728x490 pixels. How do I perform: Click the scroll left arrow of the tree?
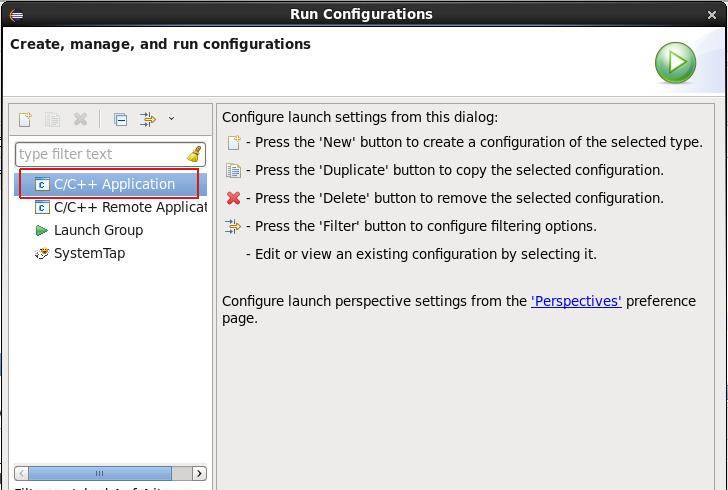tap(22, 473)
